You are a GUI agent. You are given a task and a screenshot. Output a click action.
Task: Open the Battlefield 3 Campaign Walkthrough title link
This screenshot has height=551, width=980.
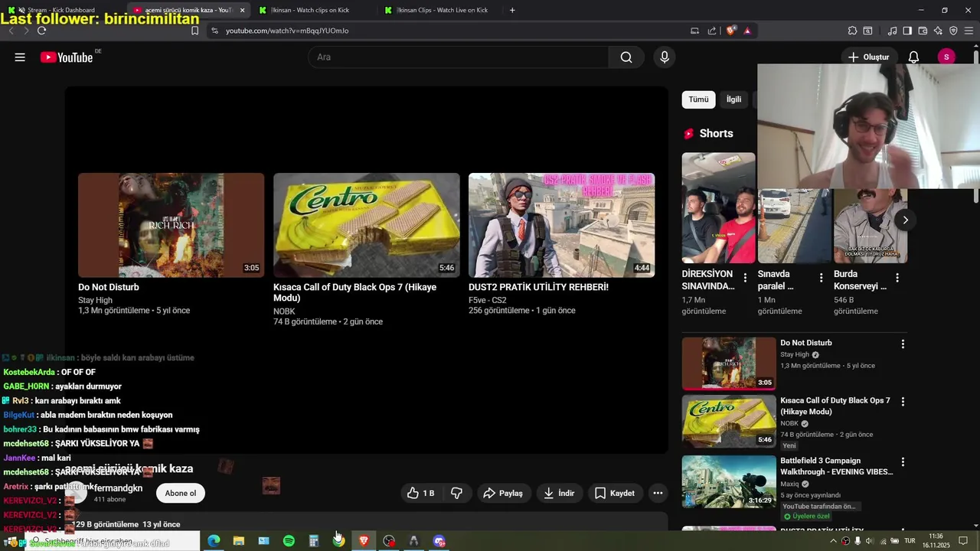tap(837, 466)
